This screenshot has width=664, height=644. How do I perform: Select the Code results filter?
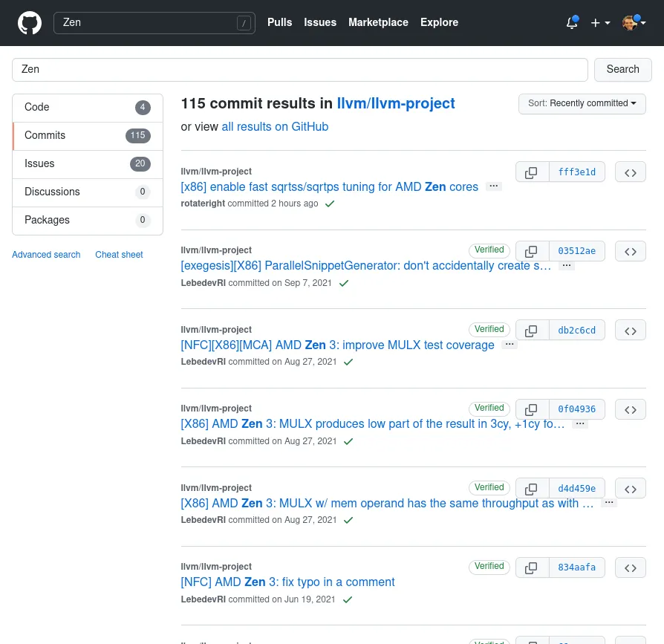click(88, 108)
